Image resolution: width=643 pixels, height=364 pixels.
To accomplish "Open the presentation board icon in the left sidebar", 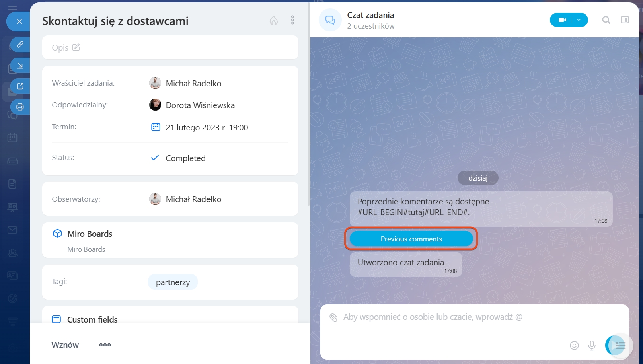I will [x=12, y=207].
